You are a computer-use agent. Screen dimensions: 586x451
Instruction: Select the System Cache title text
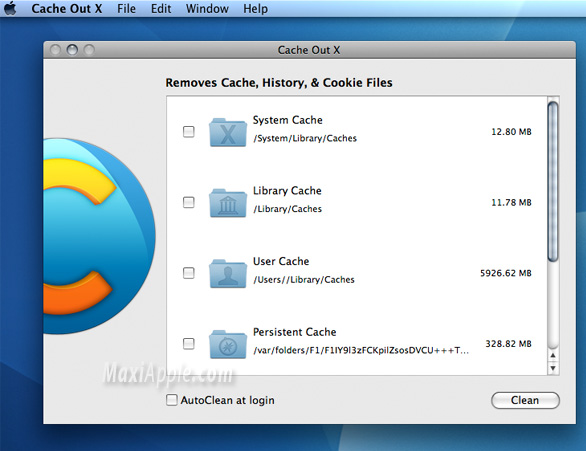[287, 120]
